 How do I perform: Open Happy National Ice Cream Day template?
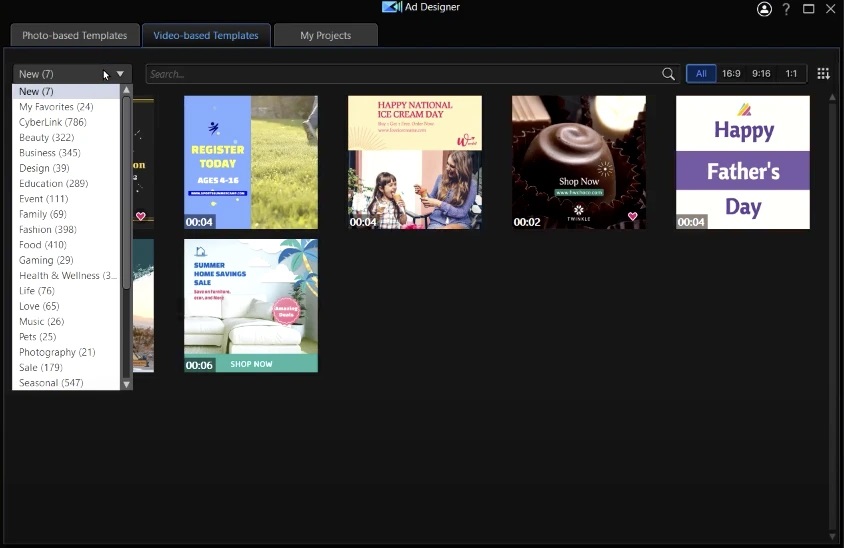[x=415, y=163]
